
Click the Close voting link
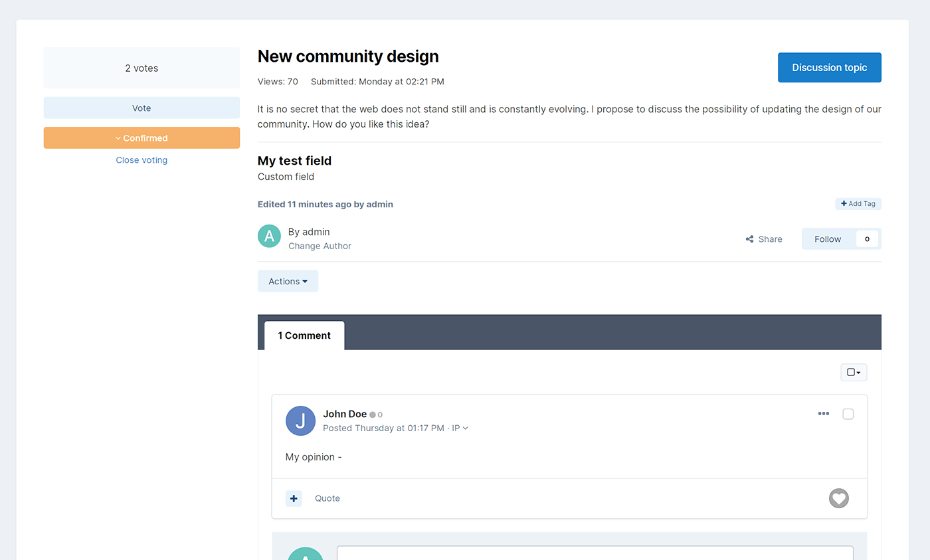[x=141, y=160]
